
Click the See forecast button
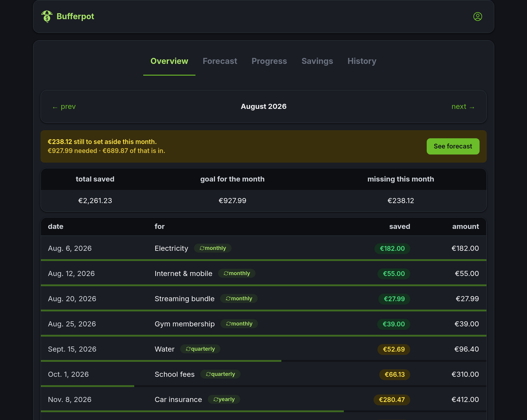coord(453,147)
